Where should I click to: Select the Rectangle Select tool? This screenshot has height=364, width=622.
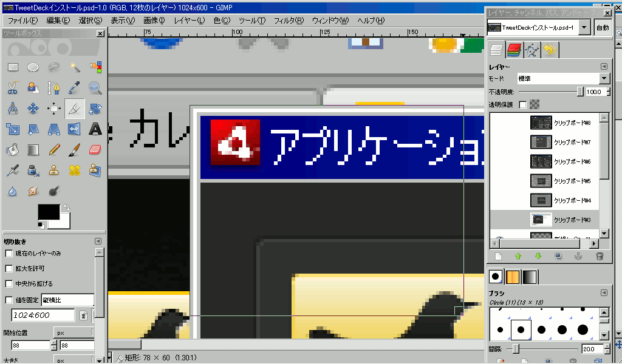13,67
